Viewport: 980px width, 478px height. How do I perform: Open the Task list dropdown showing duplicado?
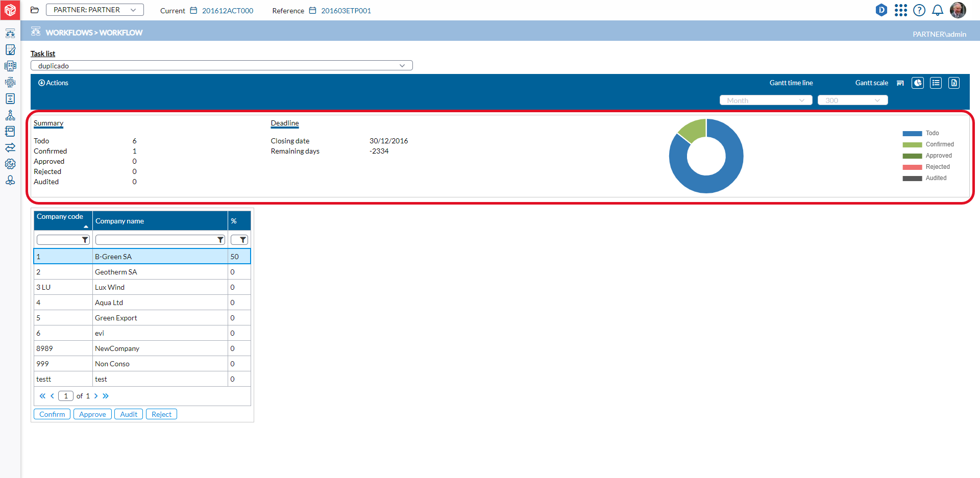pos(222,66)
